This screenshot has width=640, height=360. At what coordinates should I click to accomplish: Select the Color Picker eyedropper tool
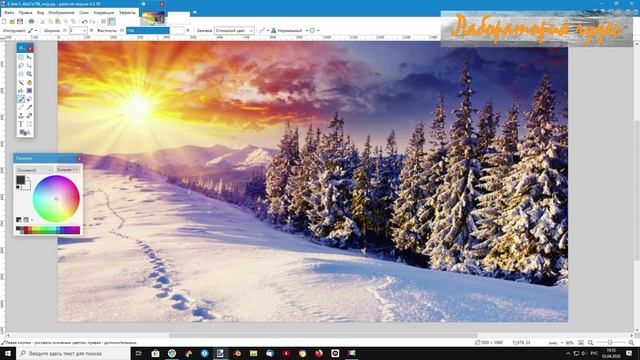29,107
